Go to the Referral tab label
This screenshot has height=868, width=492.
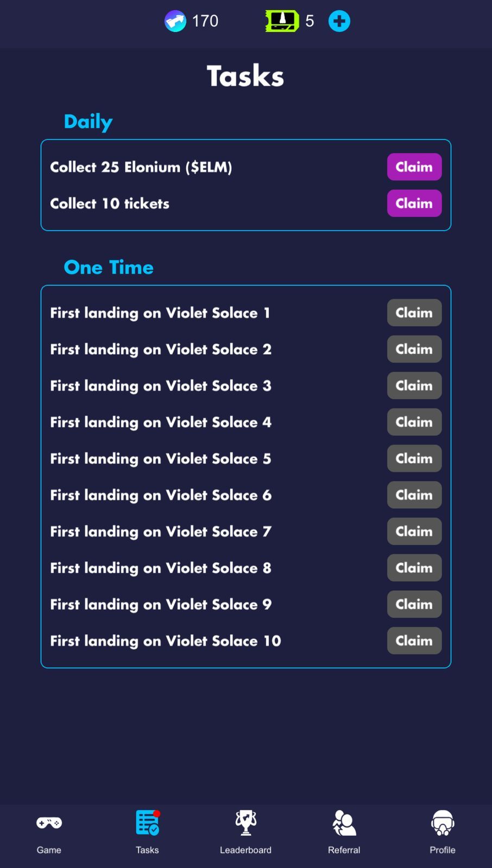click(x=344, y=850)
